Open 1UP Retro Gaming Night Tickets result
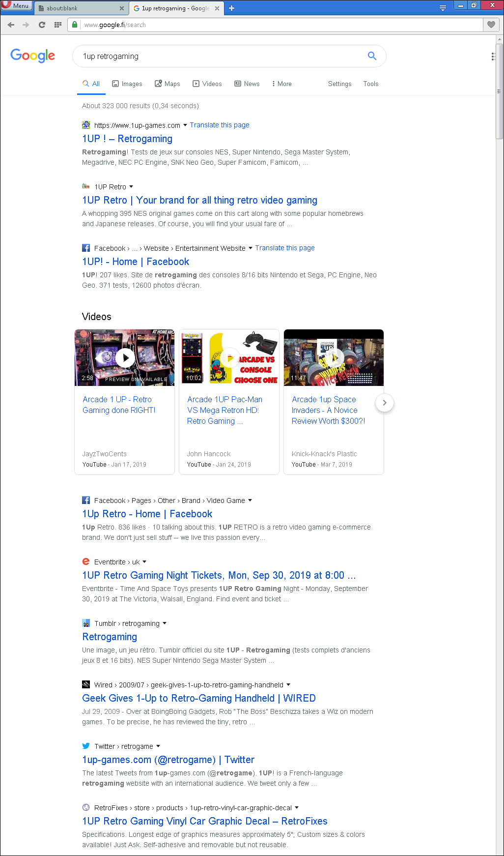The height and width of the screenshot is (856, 504). click(x=219, y=575)
